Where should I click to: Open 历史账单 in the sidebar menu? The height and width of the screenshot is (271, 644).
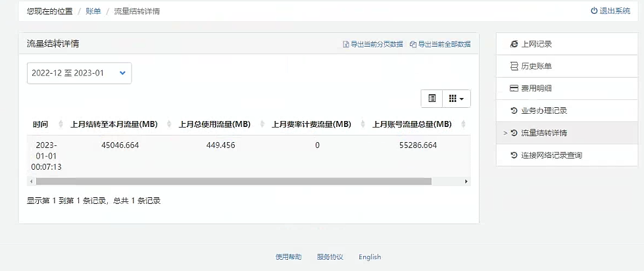[x=567, y=66]
